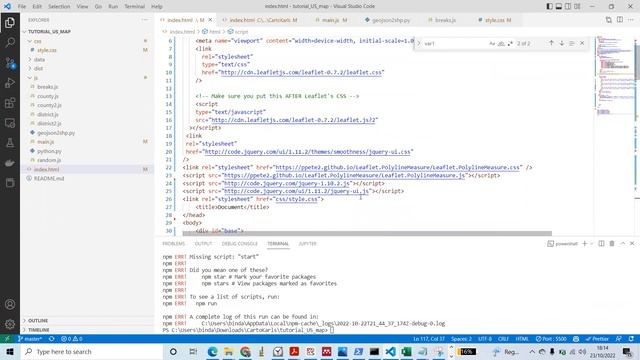Close the terminal panel
The height and width of the screenshot is (360, 640).
(632, 244)
